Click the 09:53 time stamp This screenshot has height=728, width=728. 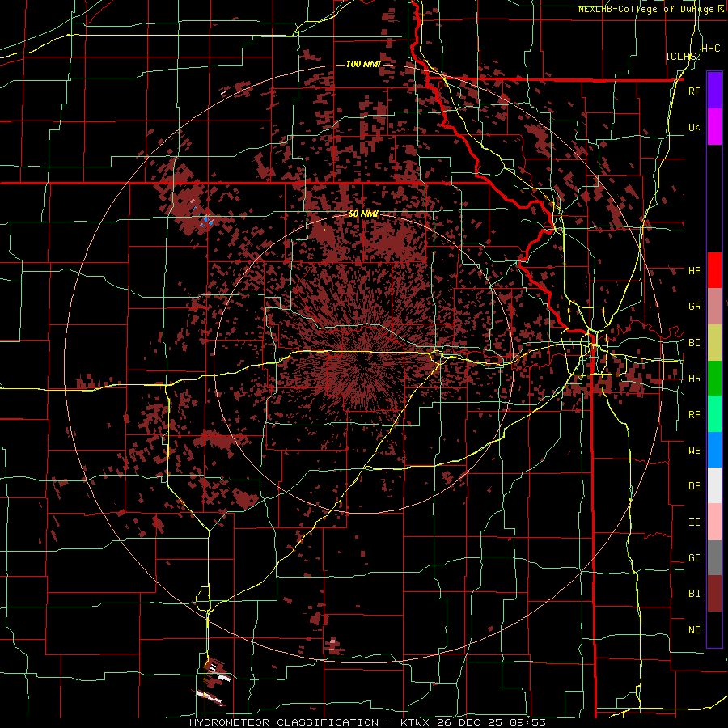(528, 722)
